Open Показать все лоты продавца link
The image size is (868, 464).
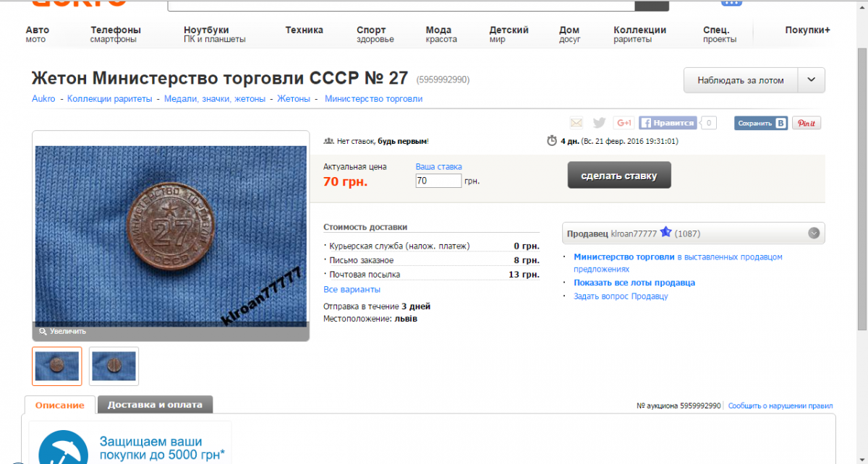[634, 283]
